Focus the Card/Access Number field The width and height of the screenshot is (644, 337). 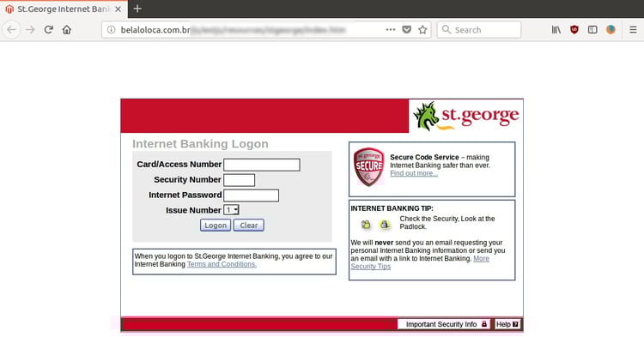coord(262,165)
